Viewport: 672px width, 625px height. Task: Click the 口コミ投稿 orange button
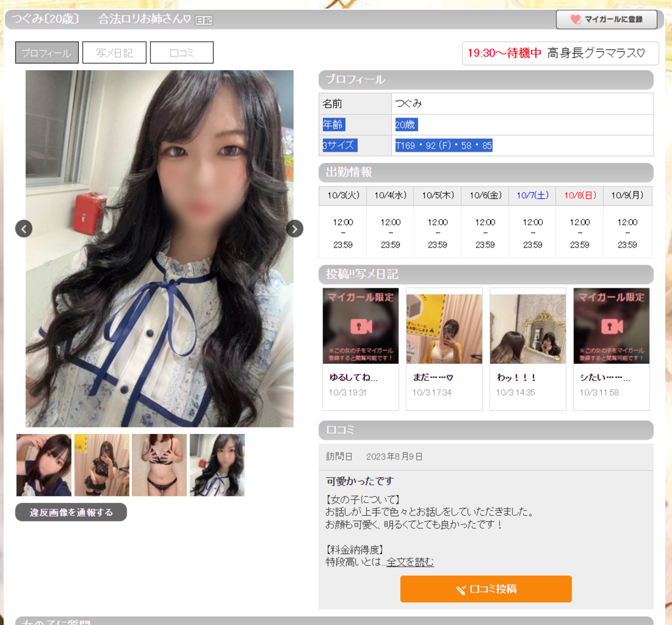tap(486, 589)
